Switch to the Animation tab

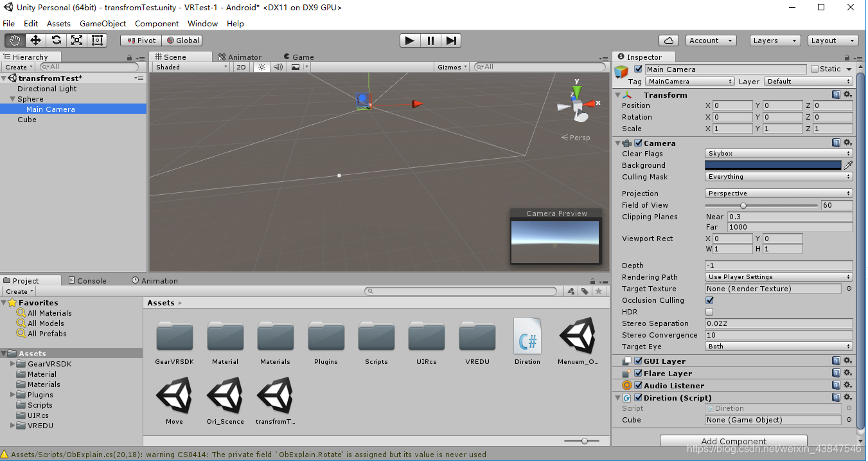(155, 280)
